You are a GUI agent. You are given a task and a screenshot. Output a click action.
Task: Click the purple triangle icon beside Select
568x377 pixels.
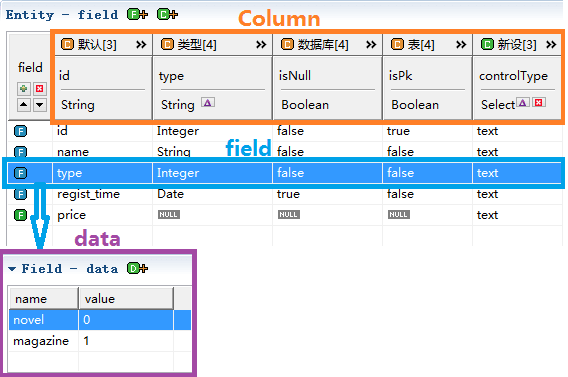click(522, 102)
